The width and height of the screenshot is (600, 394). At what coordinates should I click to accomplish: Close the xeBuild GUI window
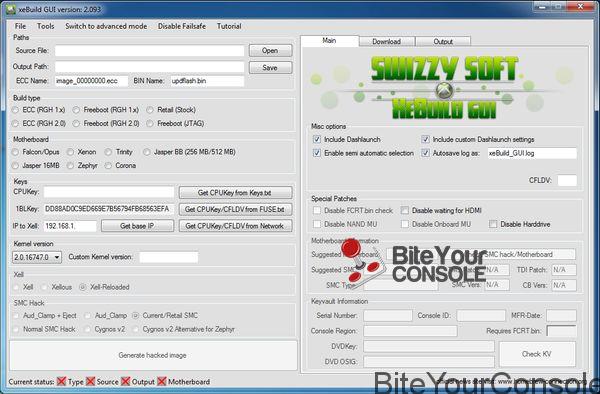(581, 6)
